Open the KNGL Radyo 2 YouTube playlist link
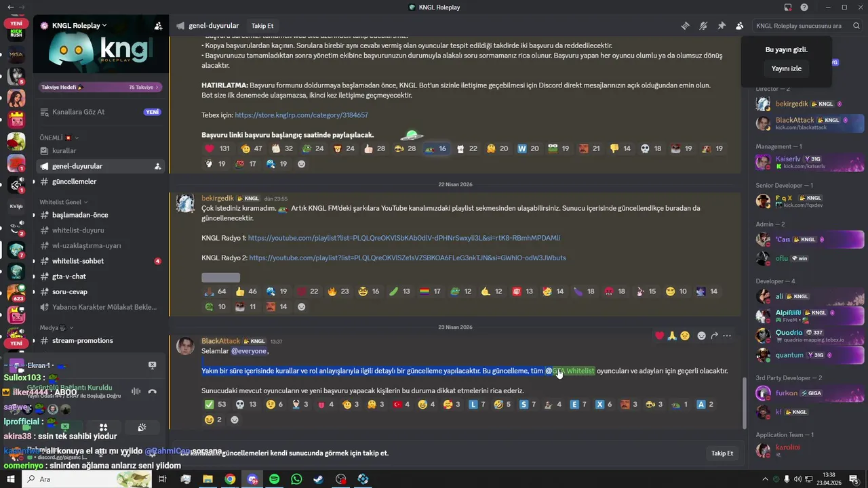The height and width of the screenshot is (488, 868). point(407,258)
